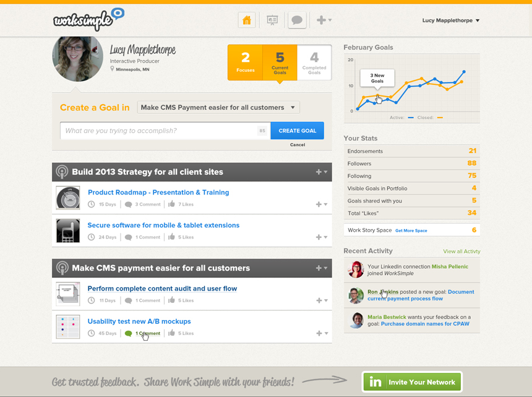The width and height of the screenshot is (532, 397).
Task: Click thumbs up icon beside 7 Likes
Action: 171,204
